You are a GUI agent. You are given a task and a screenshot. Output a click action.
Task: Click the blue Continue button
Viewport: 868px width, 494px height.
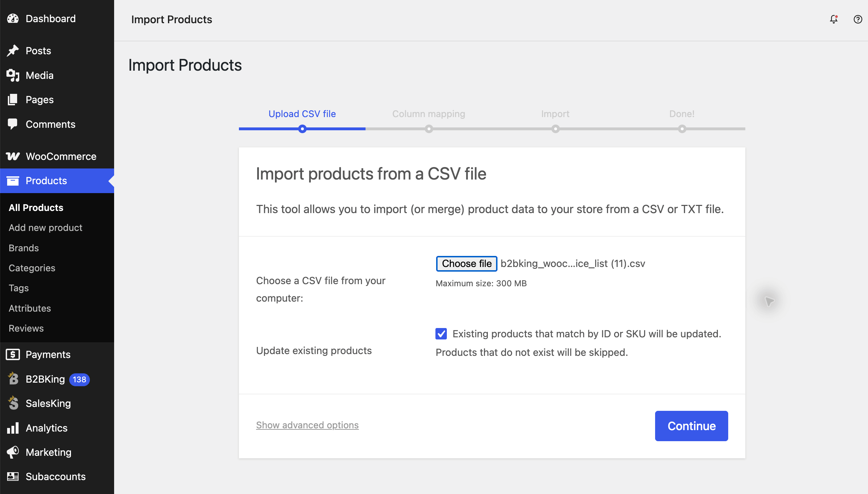691,426
